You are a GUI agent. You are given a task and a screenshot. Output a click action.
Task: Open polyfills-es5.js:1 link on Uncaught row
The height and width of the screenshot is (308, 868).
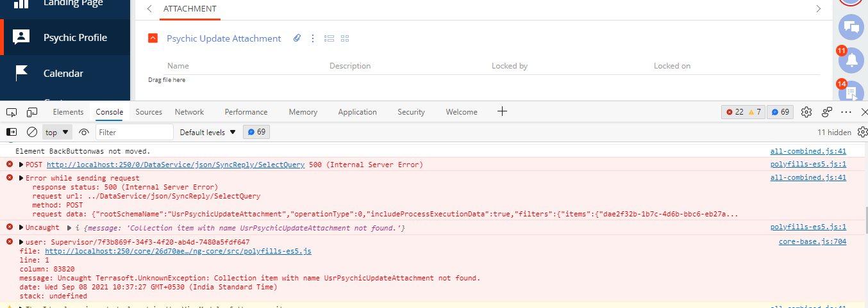(808, 227)
